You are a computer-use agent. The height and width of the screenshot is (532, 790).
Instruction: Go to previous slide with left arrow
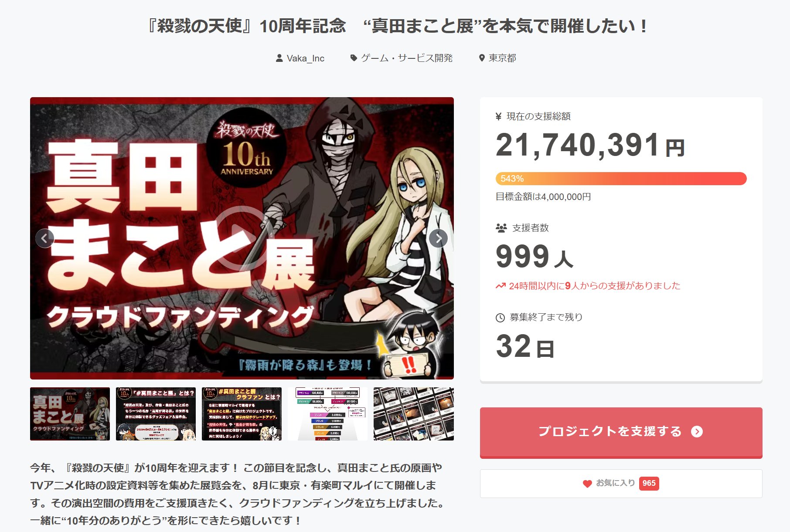point(44,238)
